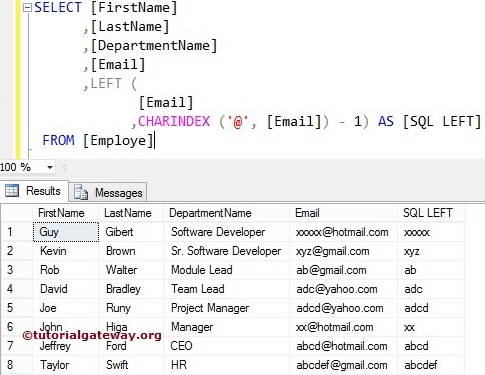Select the adcd@yahoo.com email cell
Image resolution: width=485 pixels, height=375 pixels.
(344, 308)
